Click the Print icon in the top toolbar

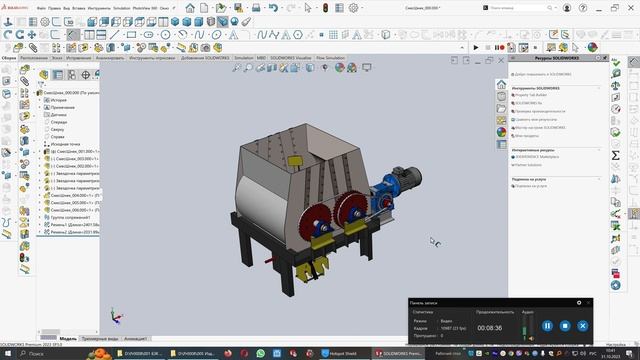(x=256, y=8)
